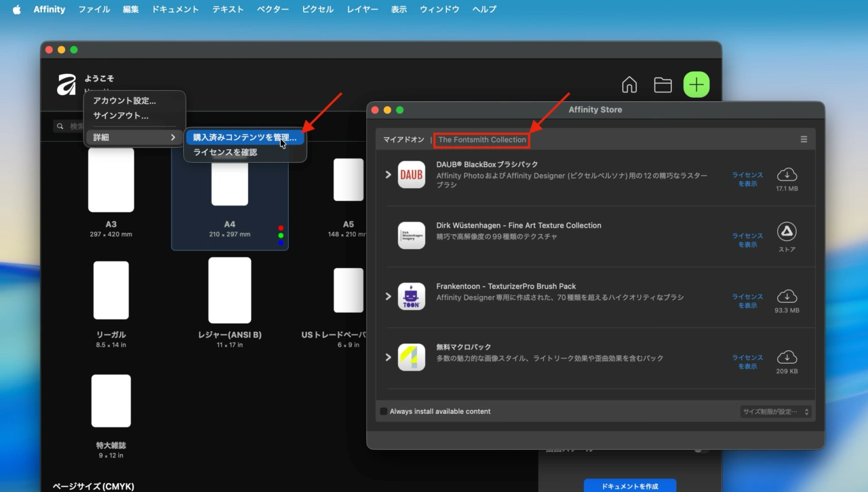This screenshot has height=492, width=868.
Task: Enable Always install available content checkbox
Action: (384, 411)
